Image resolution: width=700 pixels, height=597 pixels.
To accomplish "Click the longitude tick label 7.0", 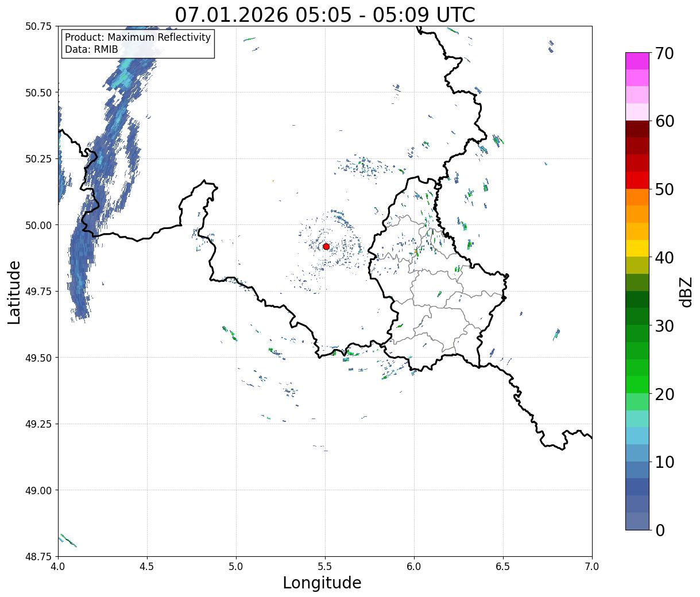I will tap(592, 567).
